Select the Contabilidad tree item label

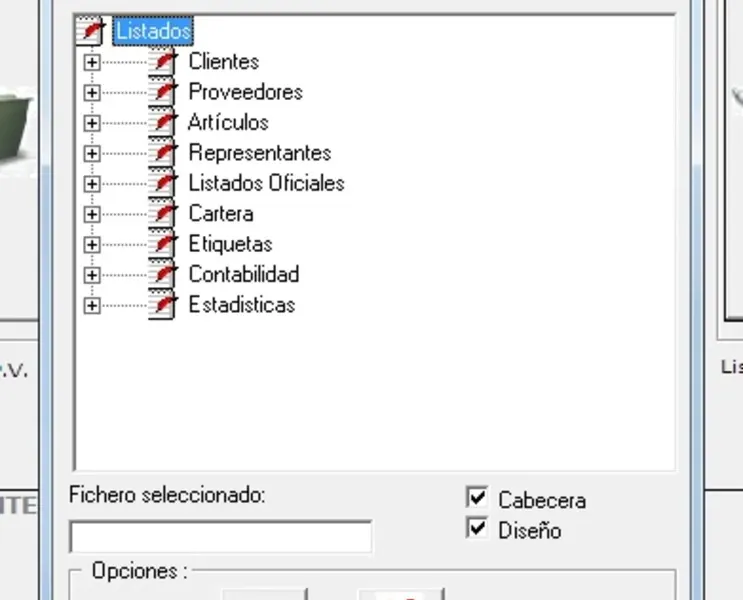pyautogui.click(x=243, y=274)
